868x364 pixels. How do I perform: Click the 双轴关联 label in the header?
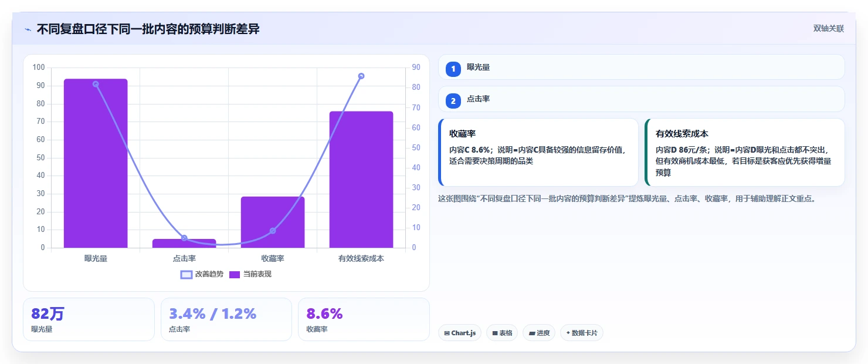click(828, 29)
